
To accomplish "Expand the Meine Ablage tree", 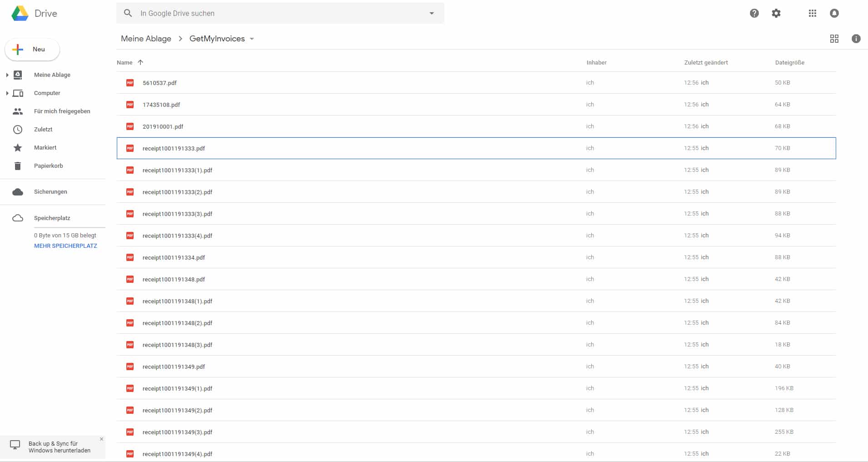I will pyautogui.click(x=7, y=75).
